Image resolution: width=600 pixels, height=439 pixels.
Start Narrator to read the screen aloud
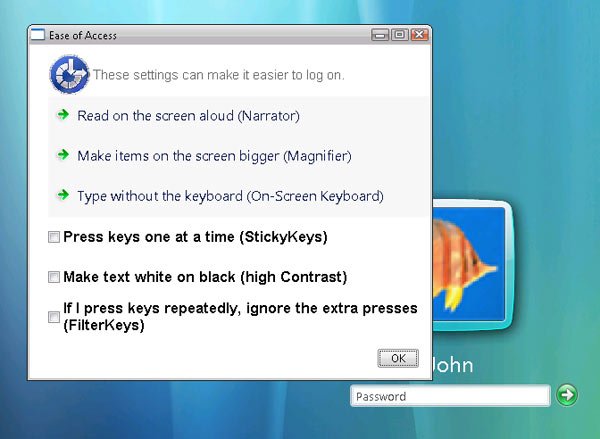(188, 116)
